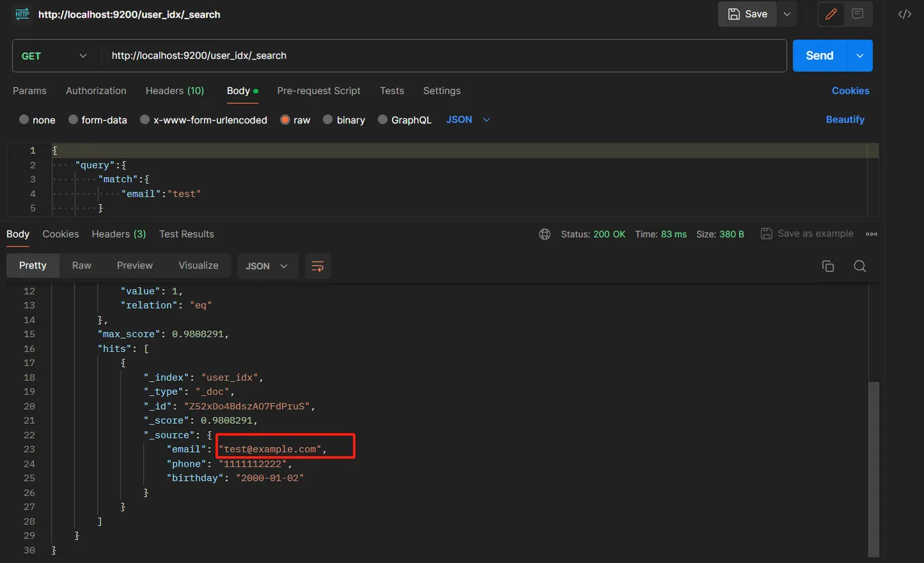Click the "relation": "eq" line

point(166,306)
